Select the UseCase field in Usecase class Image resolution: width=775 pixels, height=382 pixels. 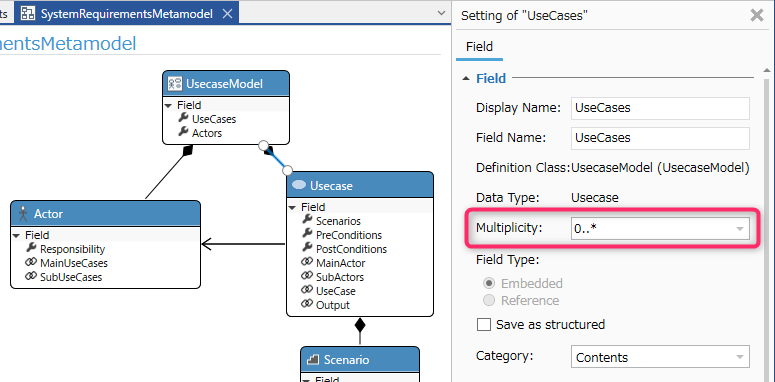coord(336,291)
